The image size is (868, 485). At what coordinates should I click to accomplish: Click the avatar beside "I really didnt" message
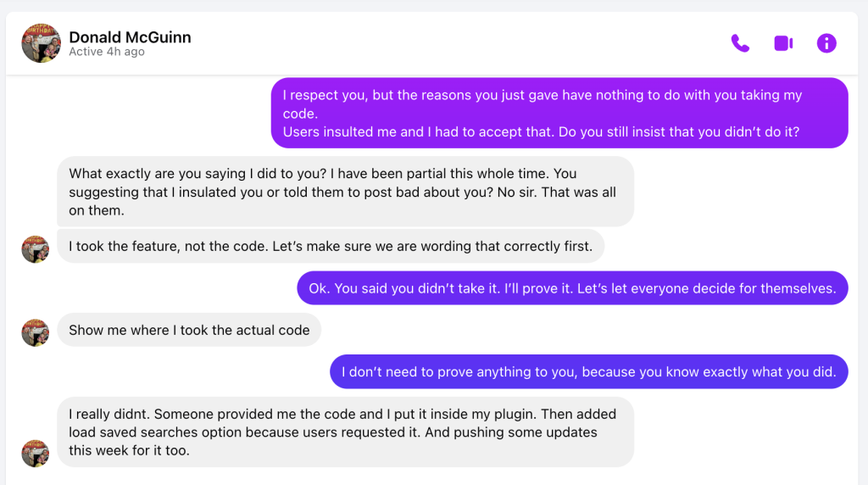click(x=35, y=453)
